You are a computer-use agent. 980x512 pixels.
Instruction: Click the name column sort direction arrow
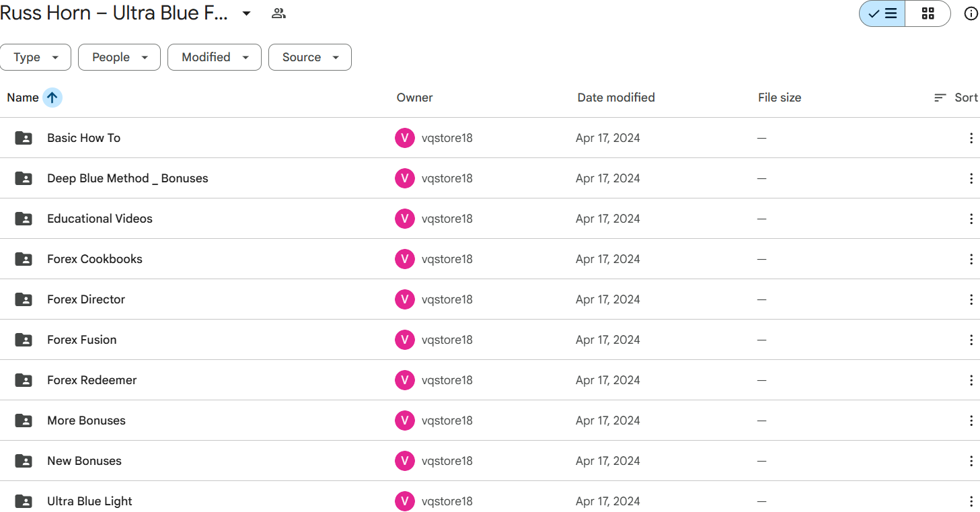click(52, 98)
